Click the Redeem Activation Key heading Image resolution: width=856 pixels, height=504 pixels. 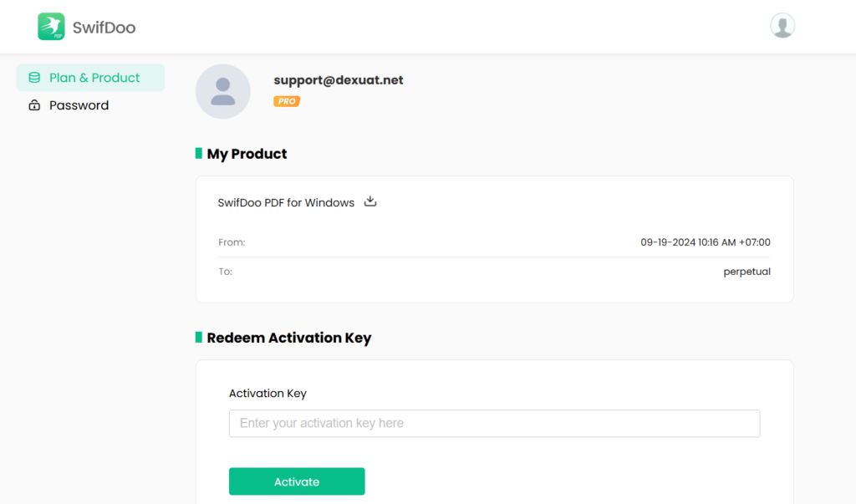point(288,338)
